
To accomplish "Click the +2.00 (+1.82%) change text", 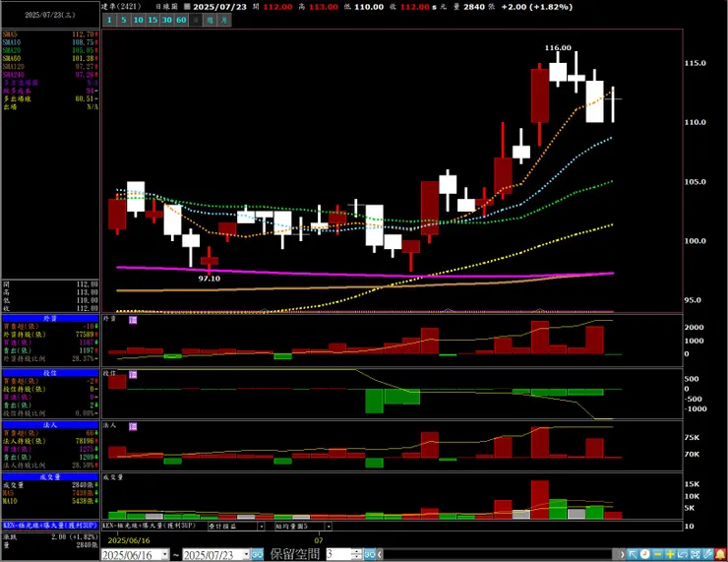I will coord(537,7).
